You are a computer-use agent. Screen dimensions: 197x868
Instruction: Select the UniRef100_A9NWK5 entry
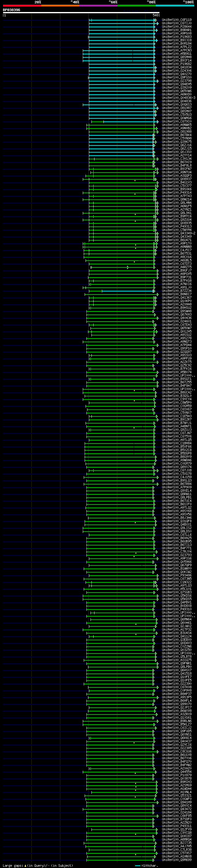coord(177,125)
